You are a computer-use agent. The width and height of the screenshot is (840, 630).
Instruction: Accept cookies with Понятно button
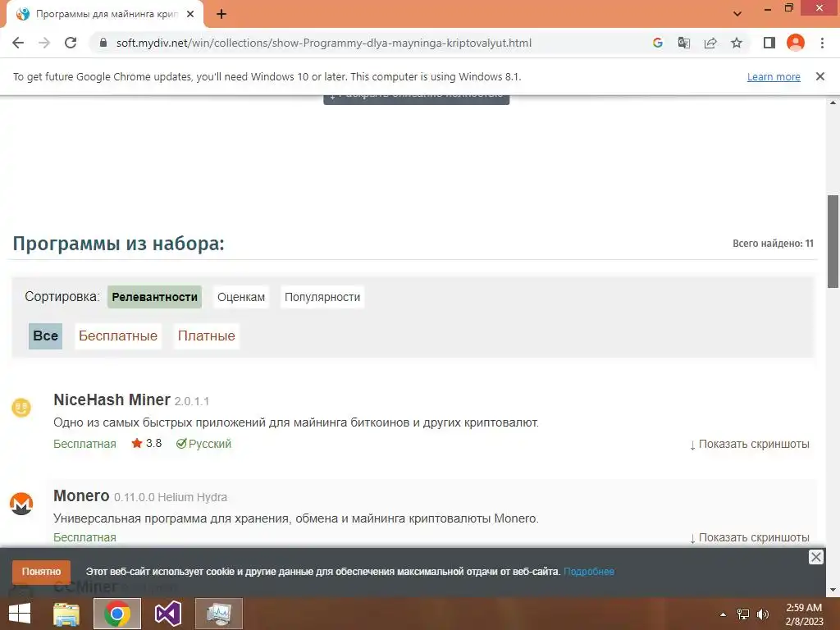click(x=41, y=572)
